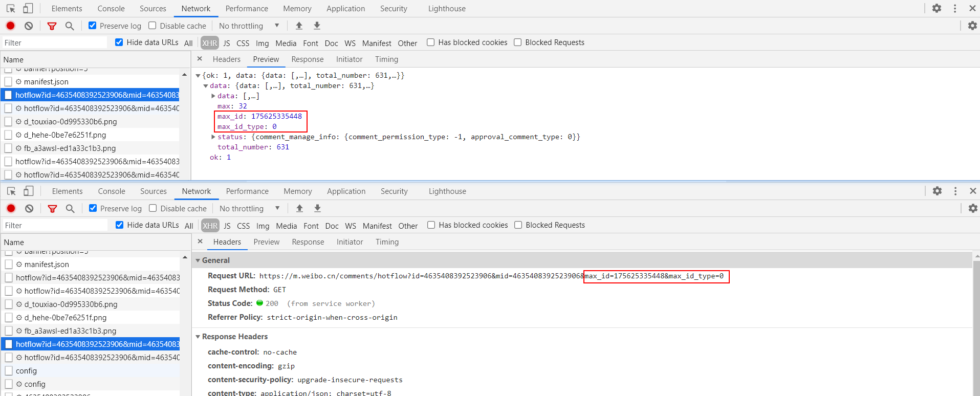
Task: Export HAR file in bottom panel
Action: (317, 208)
